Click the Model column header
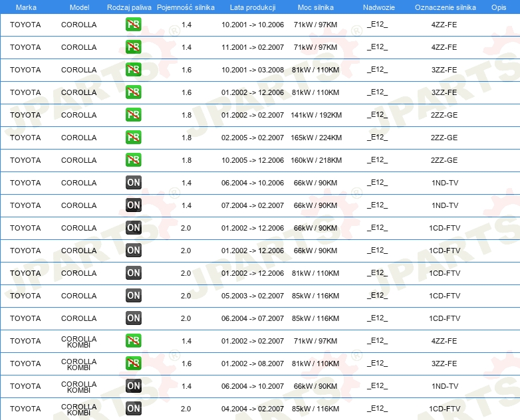Viewport: 520px width, 420px height. 79,7
